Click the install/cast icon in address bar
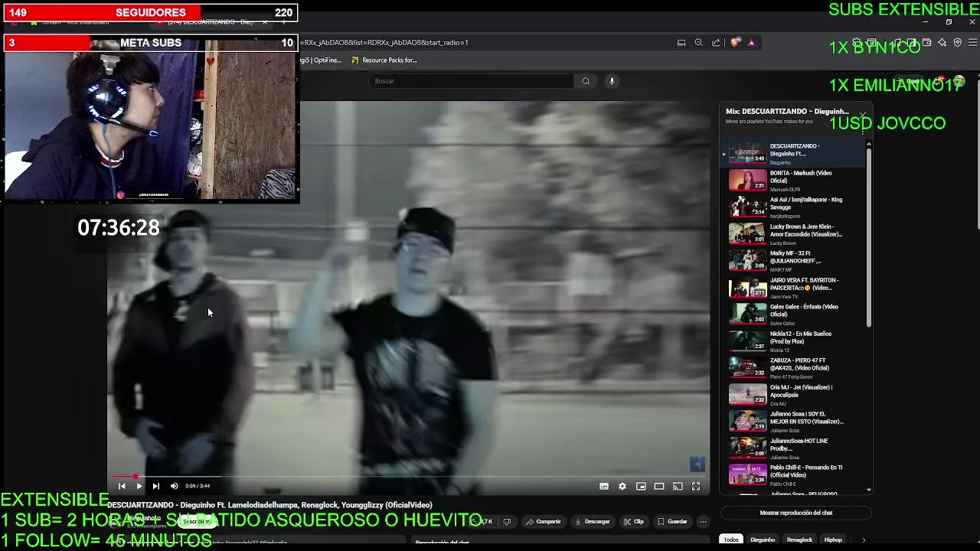Screen dimensions: 980x551 681,43
